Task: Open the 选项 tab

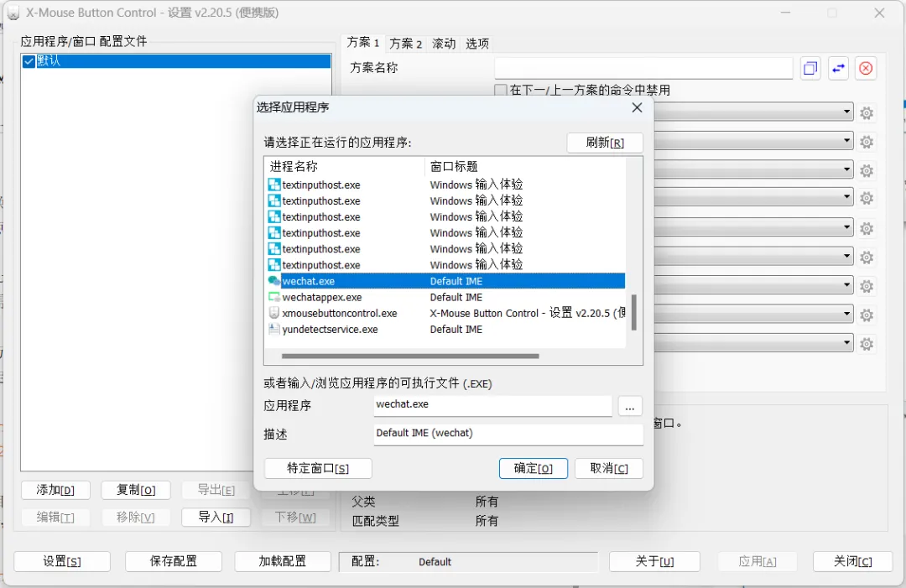Action: coord(477,44)
